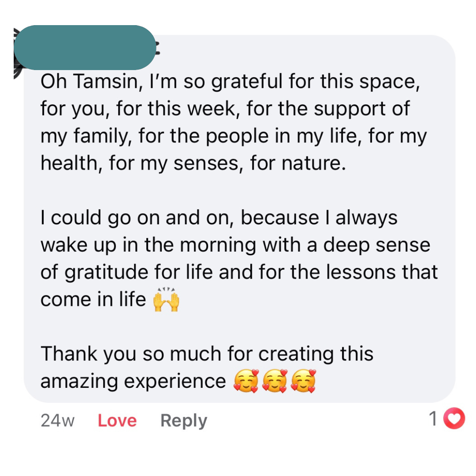Click the teal-covered commenter name
Image resolution: width=476 pixels, height=476 pixels.
[85, 48]
